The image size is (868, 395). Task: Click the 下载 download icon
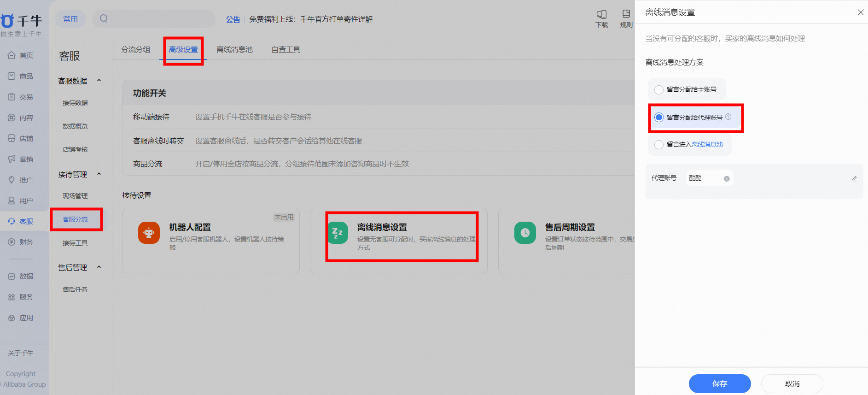pyautogui.click(x=601, y=14)
